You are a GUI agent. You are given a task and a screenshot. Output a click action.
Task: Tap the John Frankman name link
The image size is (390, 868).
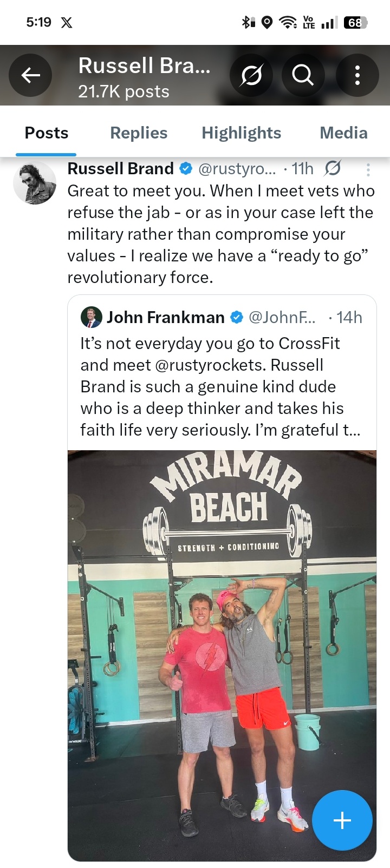pyautogui.click(x=165, y=318)
